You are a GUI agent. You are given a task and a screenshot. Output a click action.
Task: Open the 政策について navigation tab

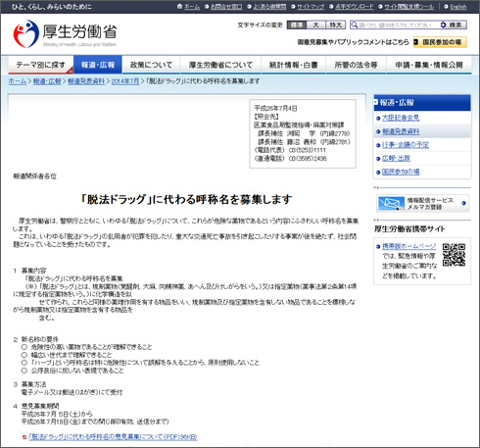coord(151,65)
